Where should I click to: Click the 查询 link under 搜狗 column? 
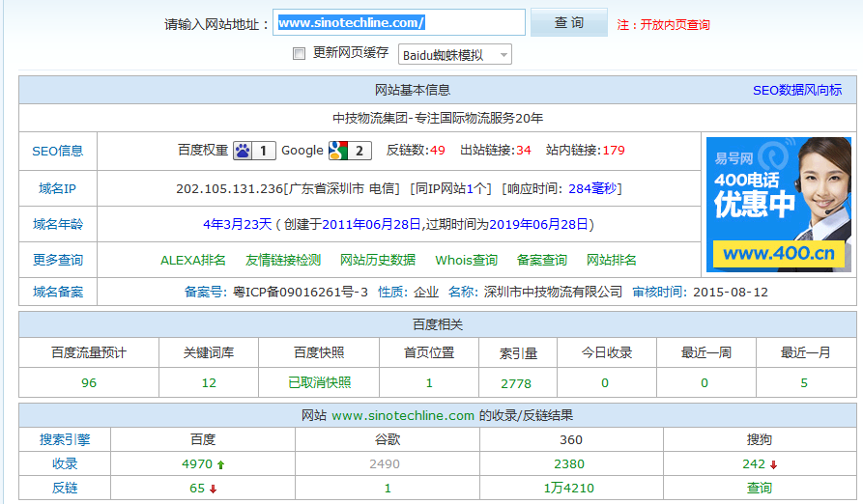pos(760,489)
